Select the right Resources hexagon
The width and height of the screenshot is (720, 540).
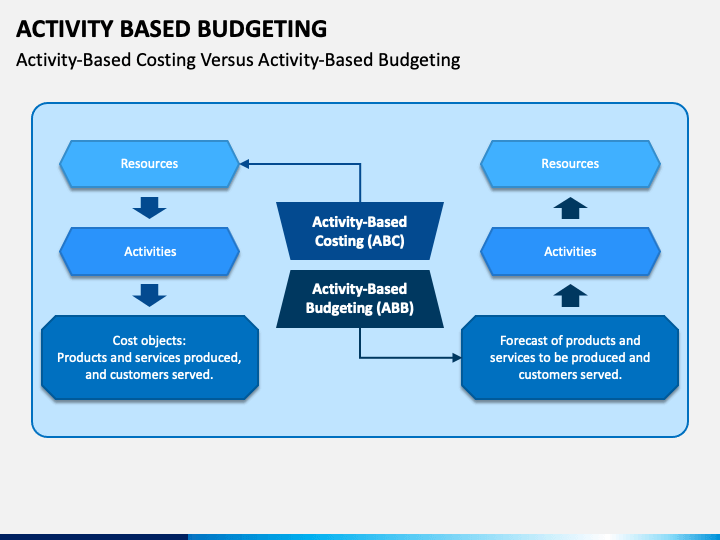(x=570, y=164)
